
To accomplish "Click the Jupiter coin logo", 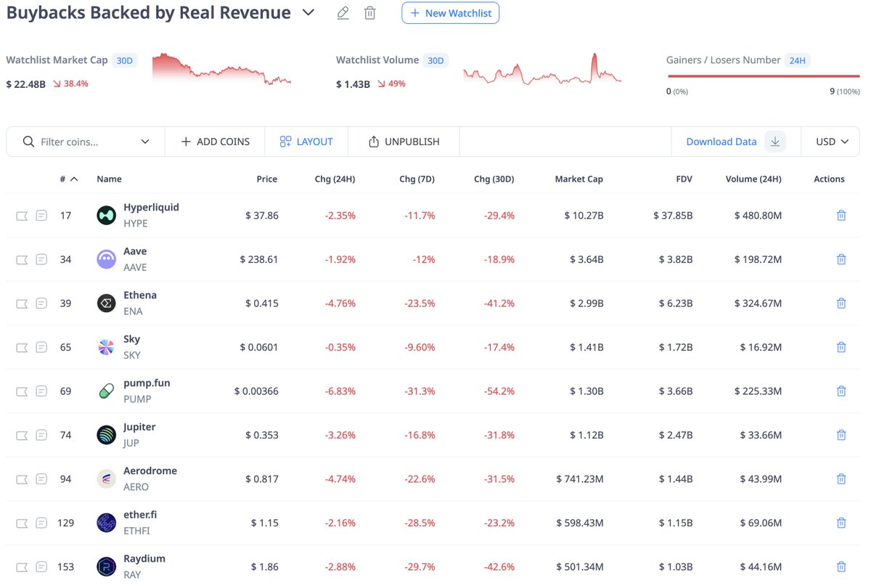I will coord(106,435).
